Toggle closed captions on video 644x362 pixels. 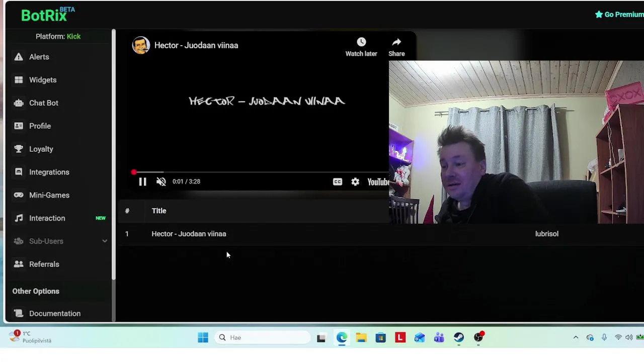[337, 182]
